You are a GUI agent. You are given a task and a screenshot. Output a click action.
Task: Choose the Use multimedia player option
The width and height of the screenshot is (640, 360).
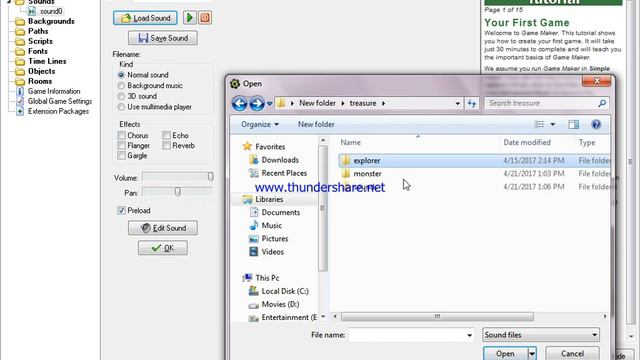point(121,107)
